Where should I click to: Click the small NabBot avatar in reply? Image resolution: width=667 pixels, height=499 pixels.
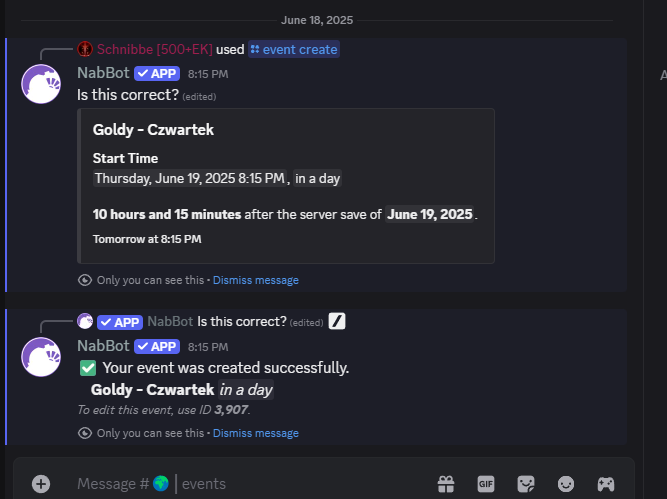(85, 321)
